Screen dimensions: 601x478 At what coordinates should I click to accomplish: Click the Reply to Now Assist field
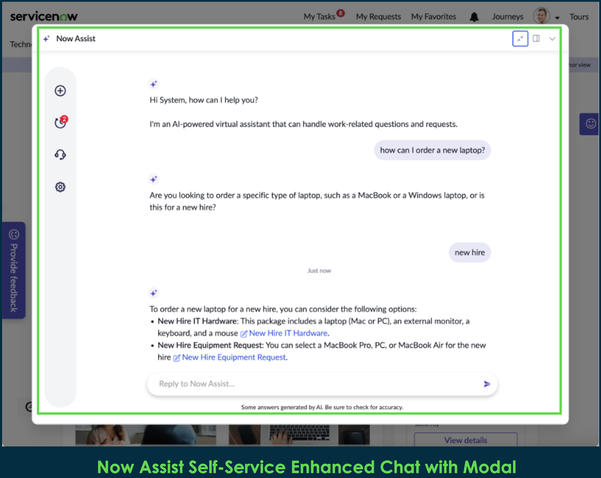(x=322, y=384)
